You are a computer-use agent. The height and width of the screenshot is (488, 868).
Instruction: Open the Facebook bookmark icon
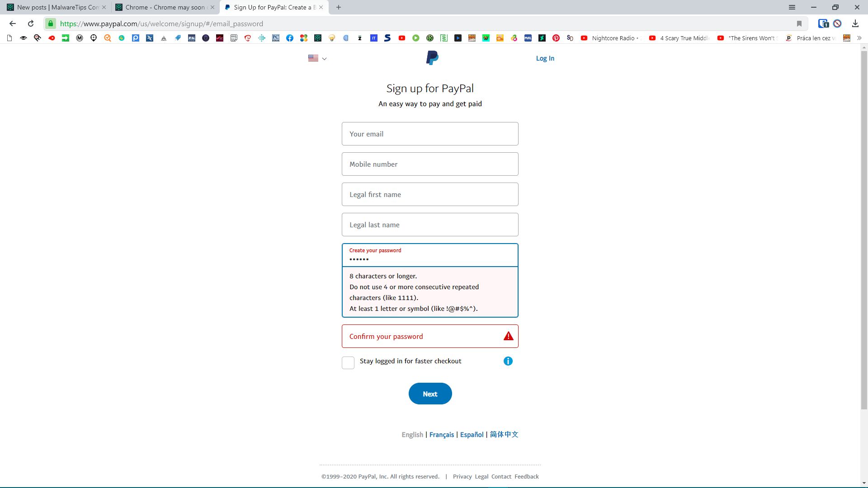290,38
